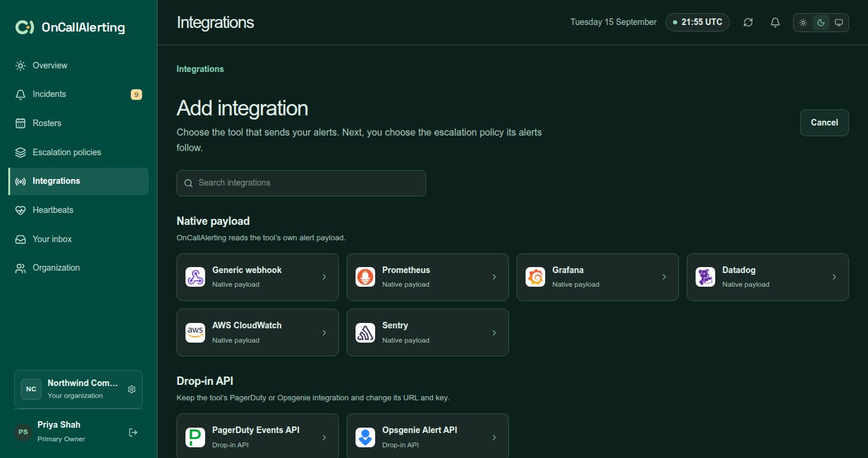Select Integrations in the sidebar

[x=78, y=181]
